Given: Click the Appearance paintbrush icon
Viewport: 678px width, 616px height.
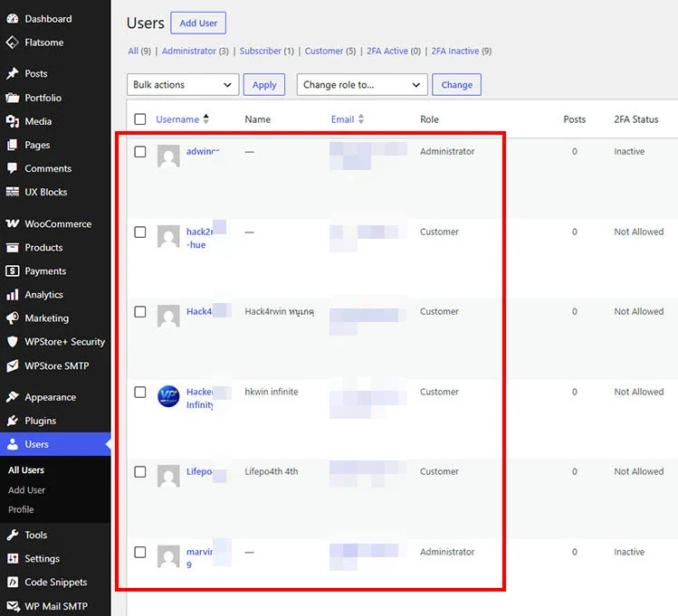Looking at the screenshot, I should tap(13, 396).
